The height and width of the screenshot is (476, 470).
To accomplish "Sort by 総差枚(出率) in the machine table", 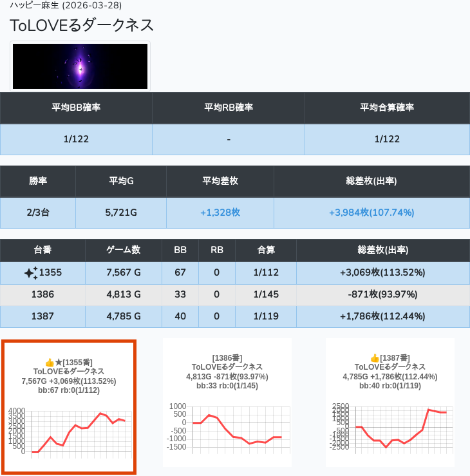I will [x=382, y=250].
